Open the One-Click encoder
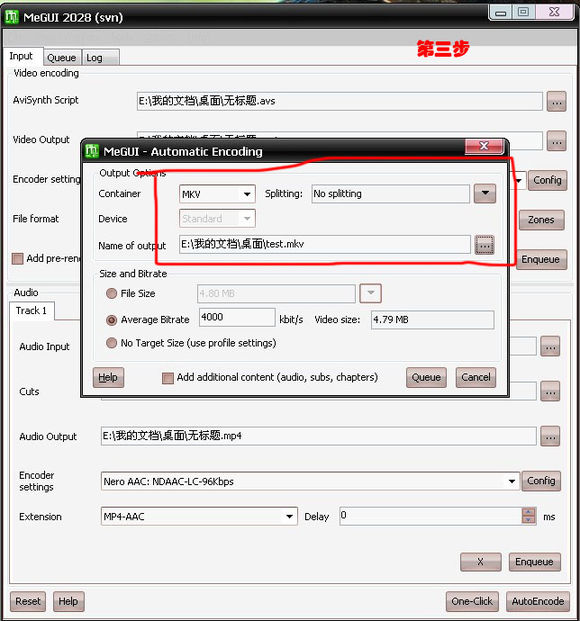 472,601
